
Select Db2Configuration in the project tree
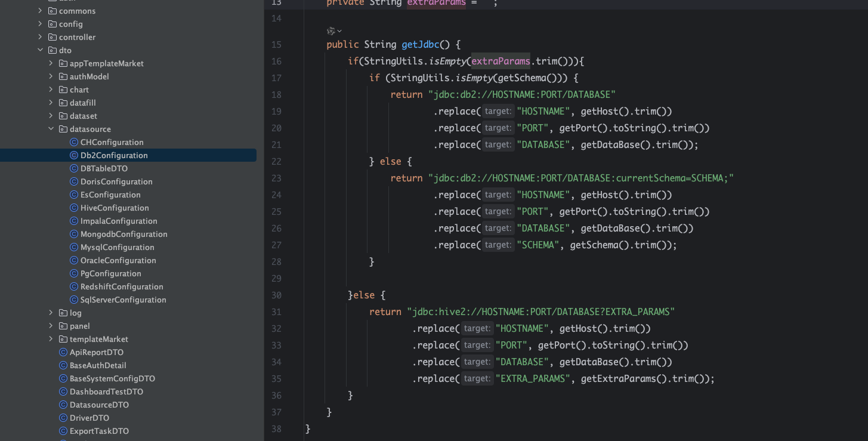point(114,155)
